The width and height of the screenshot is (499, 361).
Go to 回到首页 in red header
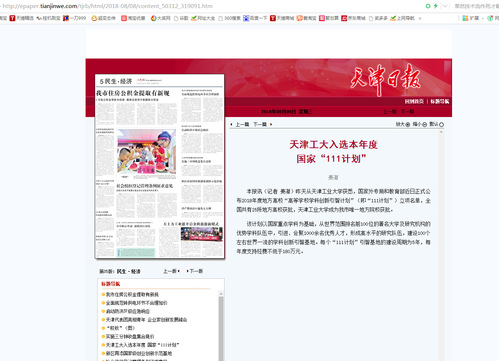pos(414,101)
